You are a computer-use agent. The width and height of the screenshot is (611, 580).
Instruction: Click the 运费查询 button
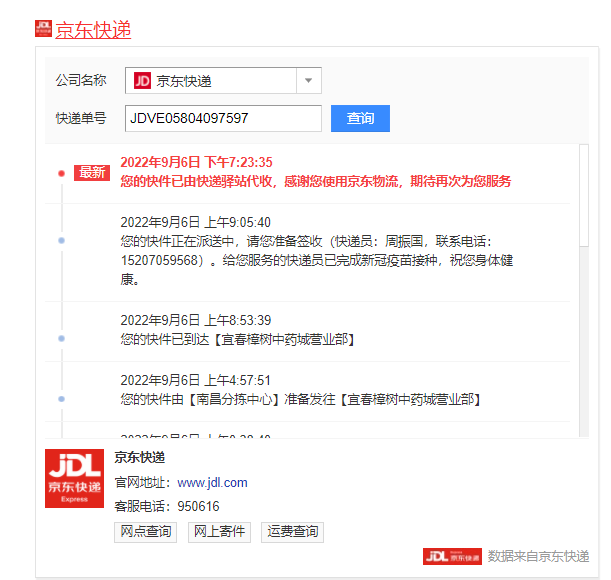coord(293,532)
